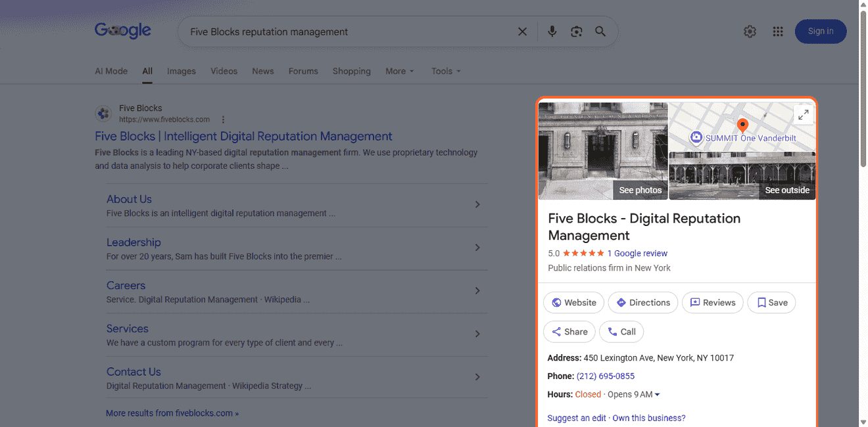The image size is (868, 427).
Task: Click the Google logo
Action: [123, 30]
